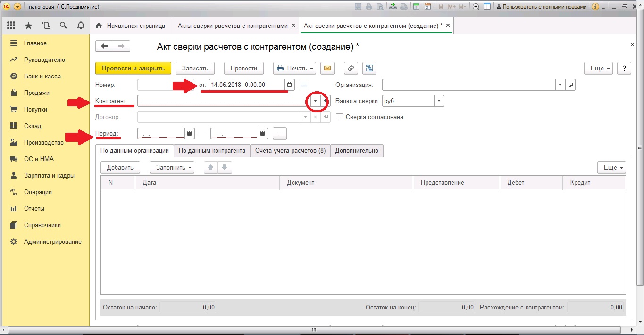Click the period start date field
This screenshot has width=644, height=335.
coord(161,134)
